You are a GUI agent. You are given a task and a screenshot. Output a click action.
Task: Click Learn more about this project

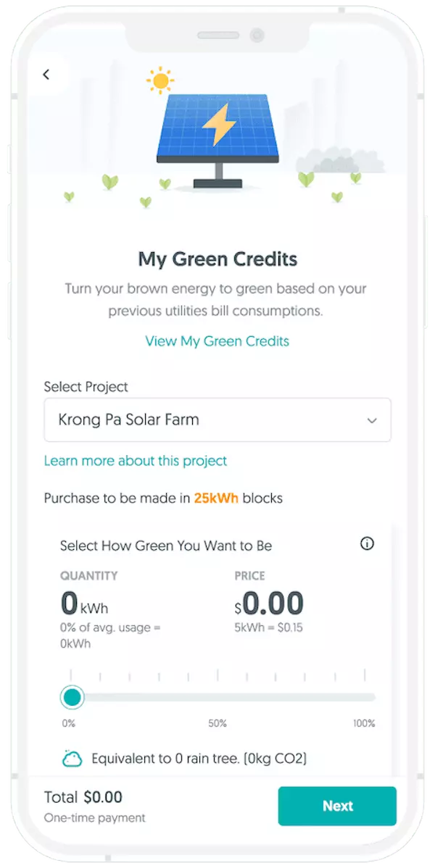tap(136, 461)
